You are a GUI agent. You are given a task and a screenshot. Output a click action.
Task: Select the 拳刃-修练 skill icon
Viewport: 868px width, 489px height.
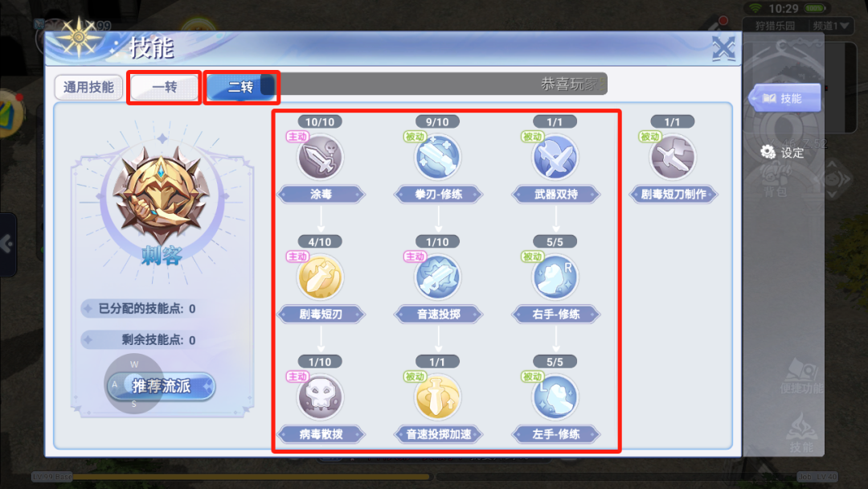point(437,158)
